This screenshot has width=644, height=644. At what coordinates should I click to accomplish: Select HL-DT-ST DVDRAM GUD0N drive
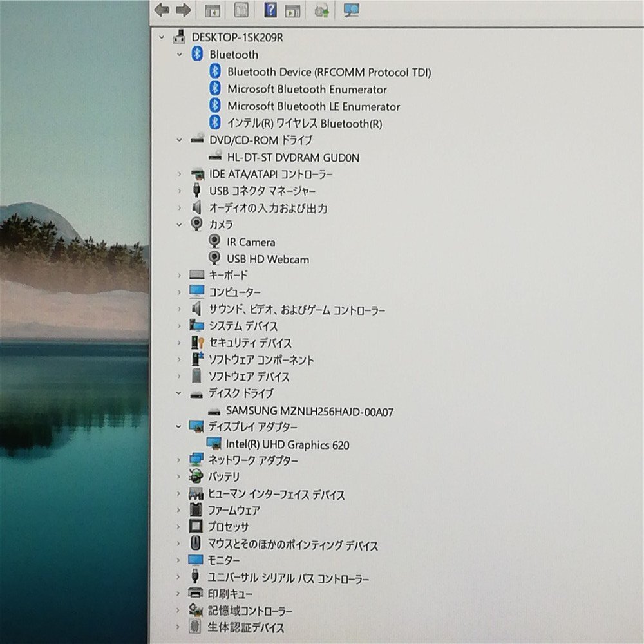point(293,157)
